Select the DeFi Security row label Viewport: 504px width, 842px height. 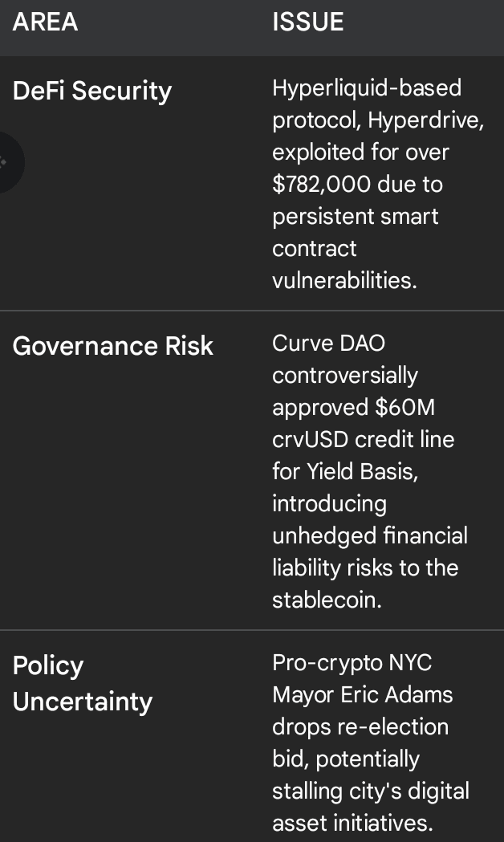coord(92,91)
